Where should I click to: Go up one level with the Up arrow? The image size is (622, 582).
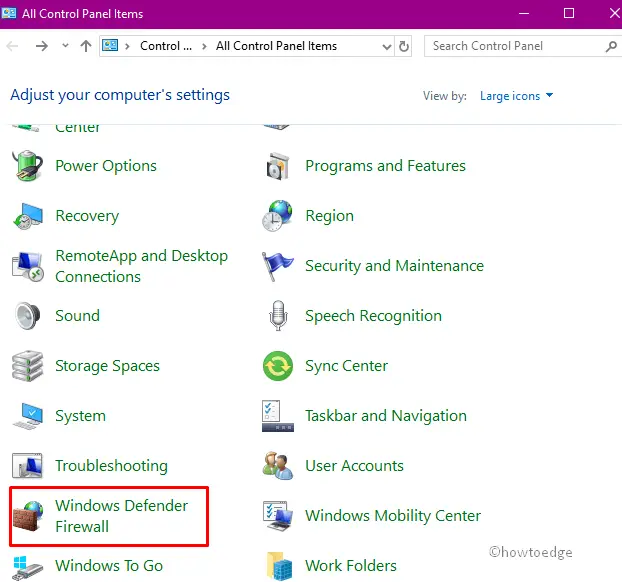click(86, 46)
